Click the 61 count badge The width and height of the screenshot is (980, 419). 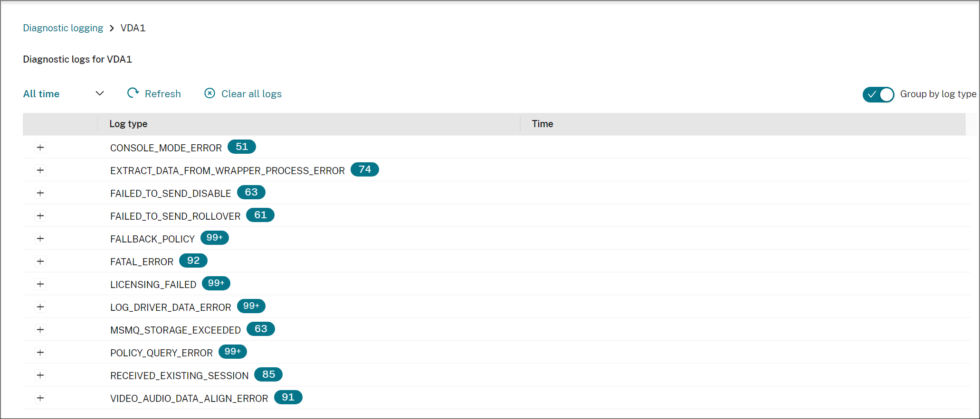coord(260,215)
